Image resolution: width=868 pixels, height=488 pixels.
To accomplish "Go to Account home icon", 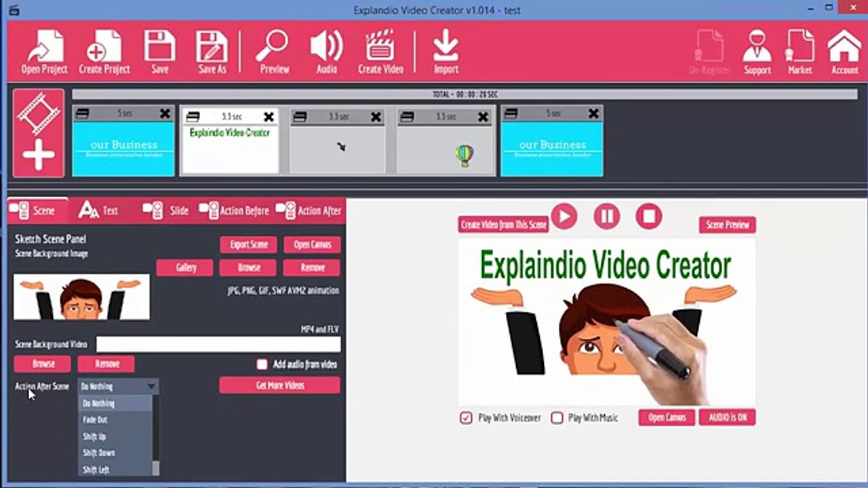I will click(x=844, y=52).
